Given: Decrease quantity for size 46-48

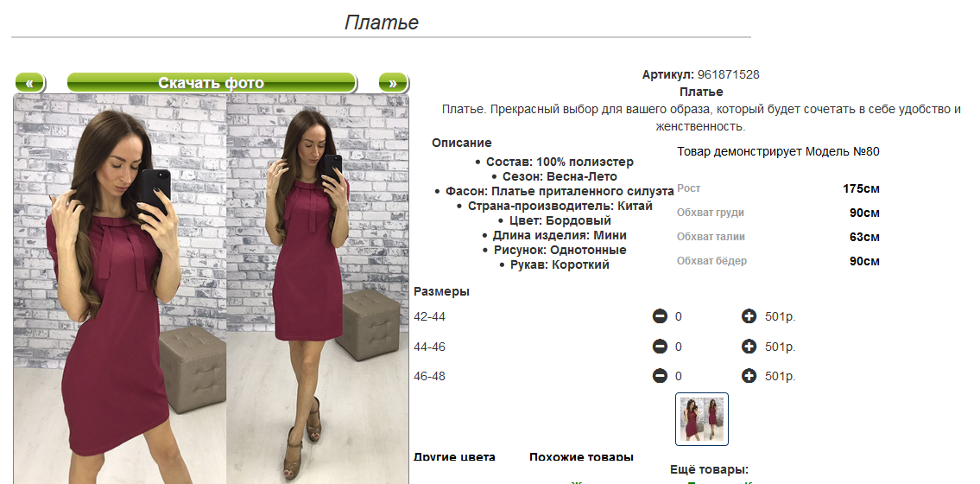Looking at the screenshot, I should 660,376.
